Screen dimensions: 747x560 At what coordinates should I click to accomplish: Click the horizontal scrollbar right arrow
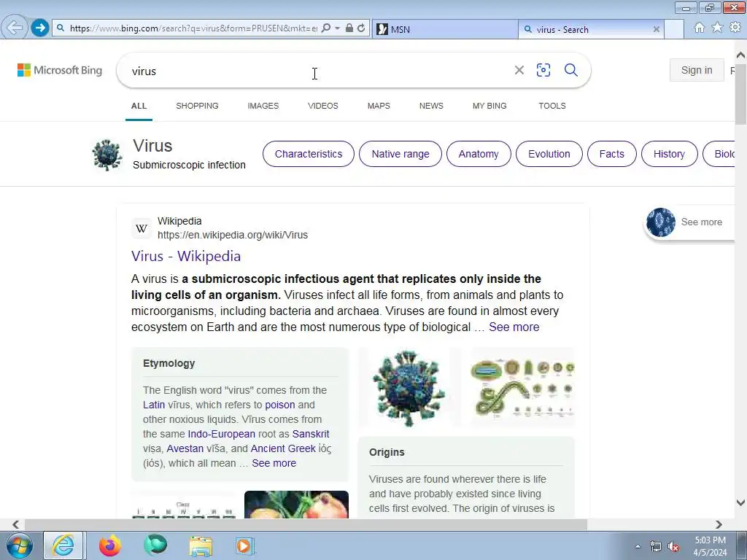pos(719,524)
